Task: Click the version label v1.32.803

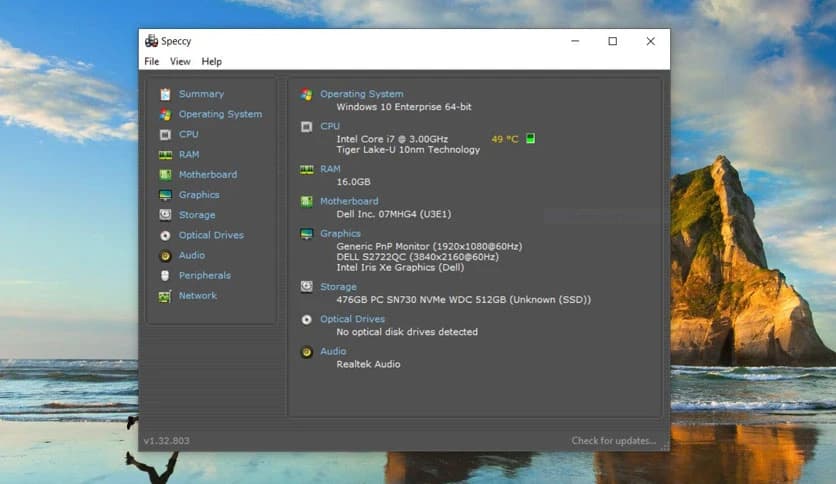Action: [166, 441]
